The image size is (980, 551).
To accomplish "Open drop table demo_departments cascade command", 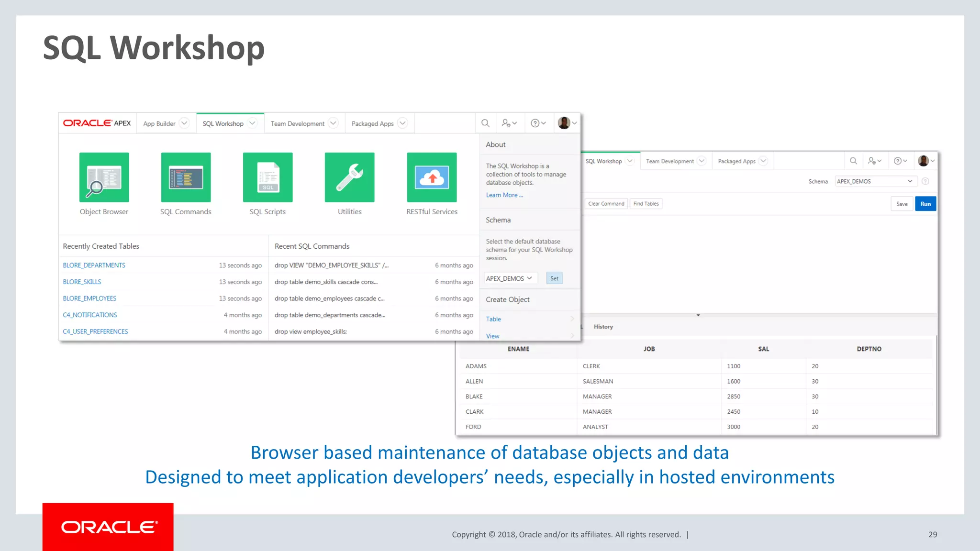I will [330, 315].
